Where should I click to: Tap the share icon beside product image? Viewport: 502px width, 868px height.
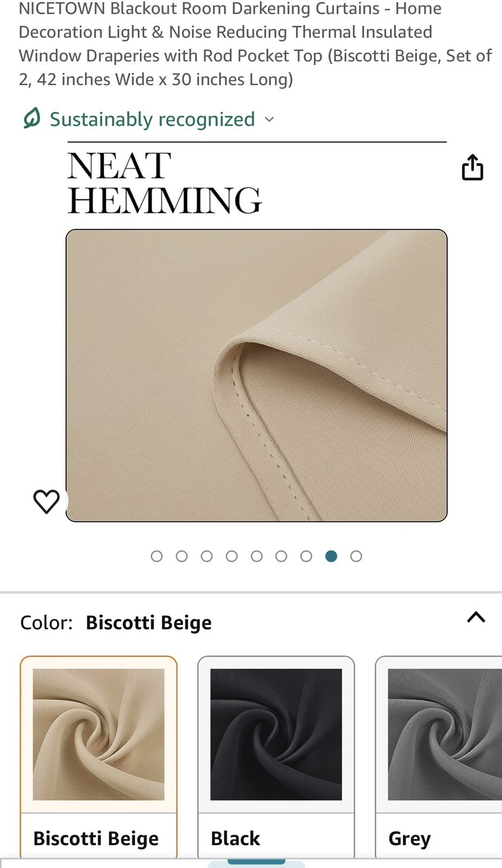coord(472,167)
